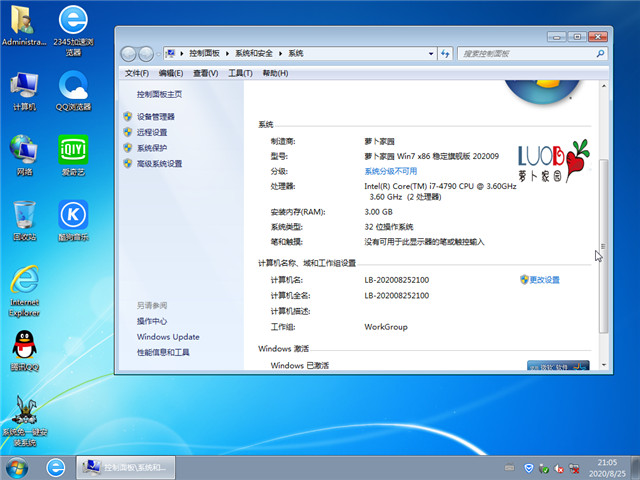Click the network disconnected tray icon
The width and height of the screenshot is (640, 480).
point(574,469)
